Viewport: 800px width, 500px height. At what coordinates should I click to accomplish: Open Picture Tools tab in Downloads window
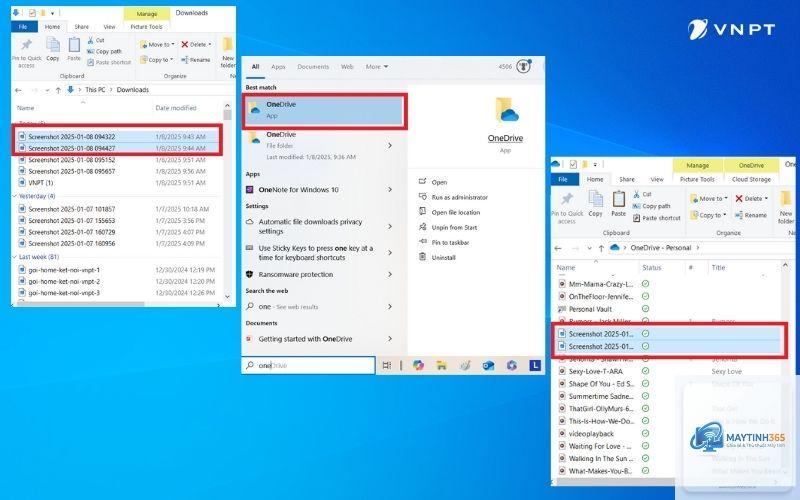(146, 27)
